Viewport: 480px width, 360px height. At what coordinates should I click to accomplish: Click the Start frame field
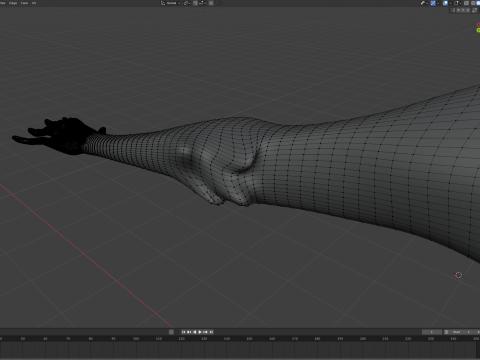point(461,332)
